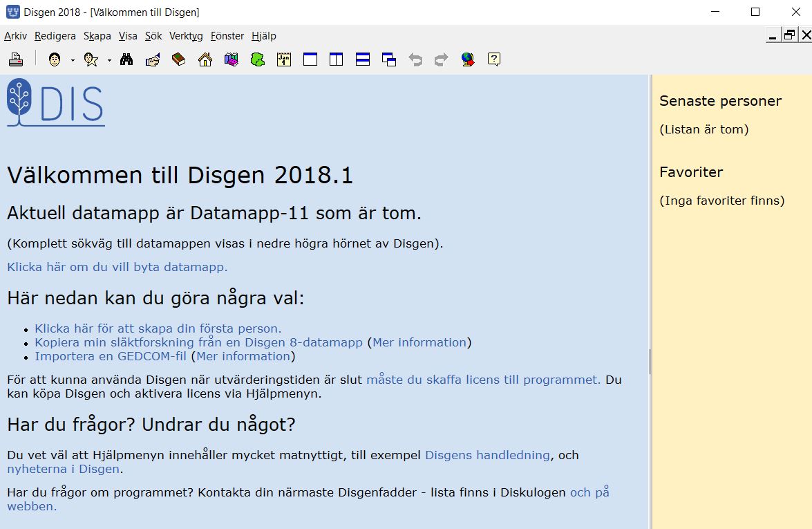
Task: Click the undo arrow icon
Action: pyautogui.click(x=415, y=59)
